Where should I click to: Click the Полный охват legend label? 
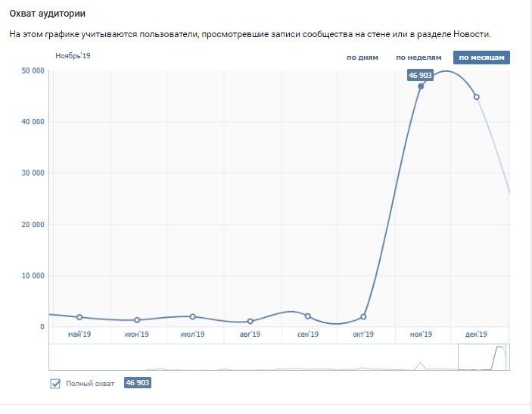[x=90, y=384]
